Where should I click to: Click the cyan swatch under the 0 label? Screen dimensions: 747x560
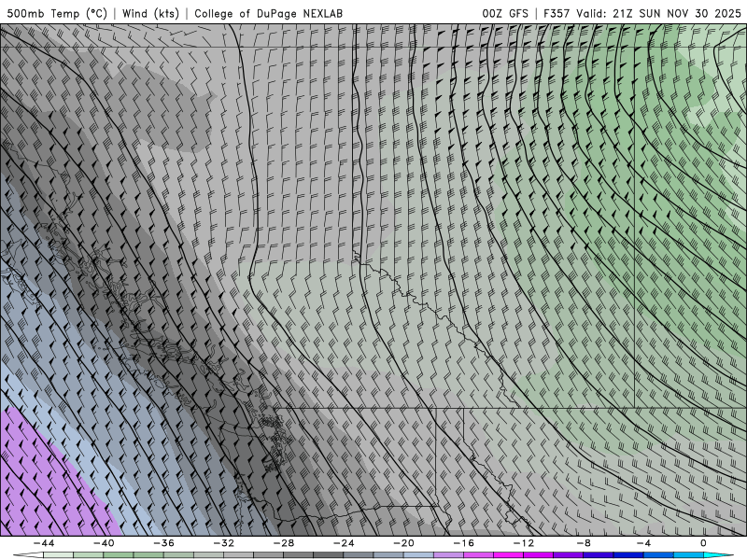pos(718,555)
